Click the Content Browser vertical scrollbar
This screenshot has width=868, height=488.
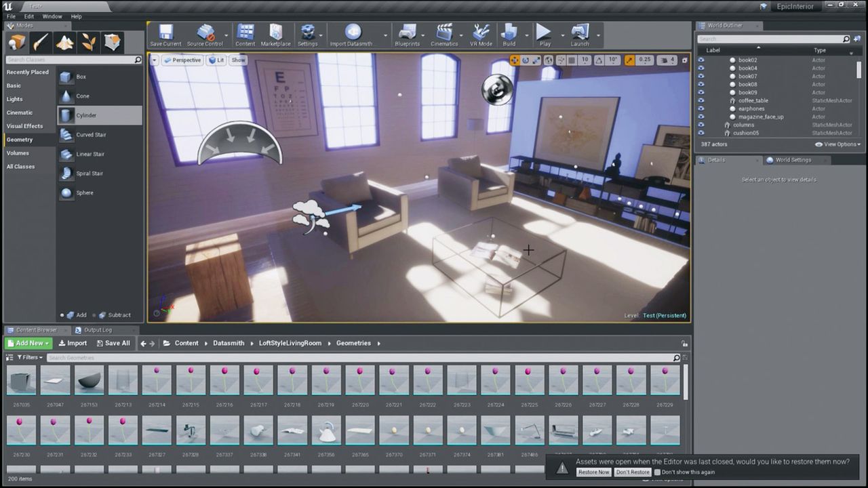686,383
